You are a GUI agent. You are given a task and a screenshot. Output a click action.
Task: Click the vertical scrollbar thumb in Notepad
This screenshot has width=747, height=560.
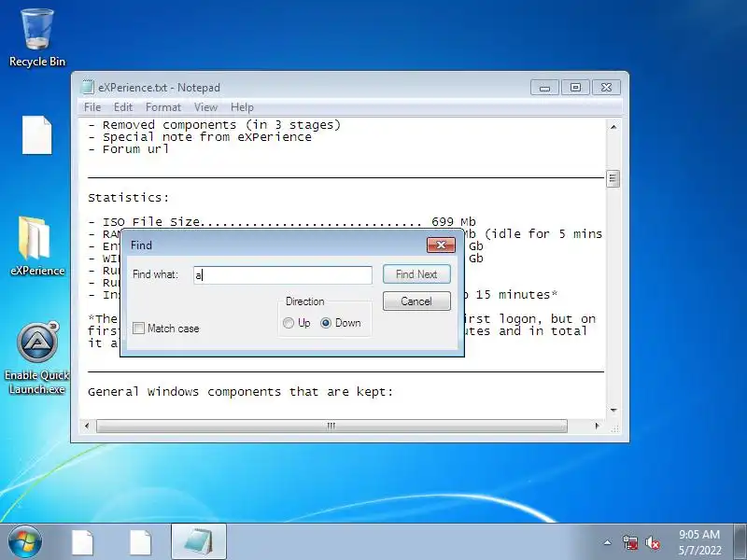point(613,178)
